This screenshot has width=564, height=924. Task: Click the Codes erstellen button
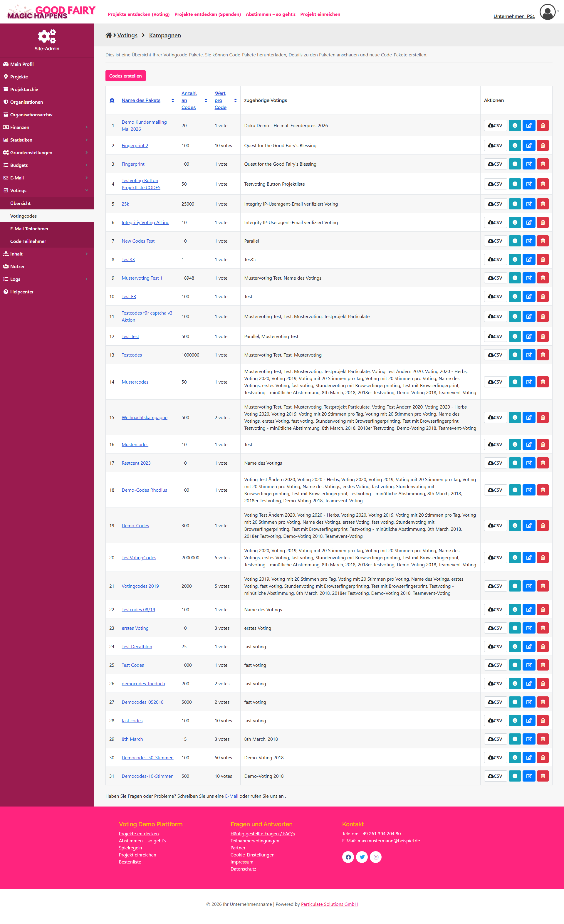(125, 76)
